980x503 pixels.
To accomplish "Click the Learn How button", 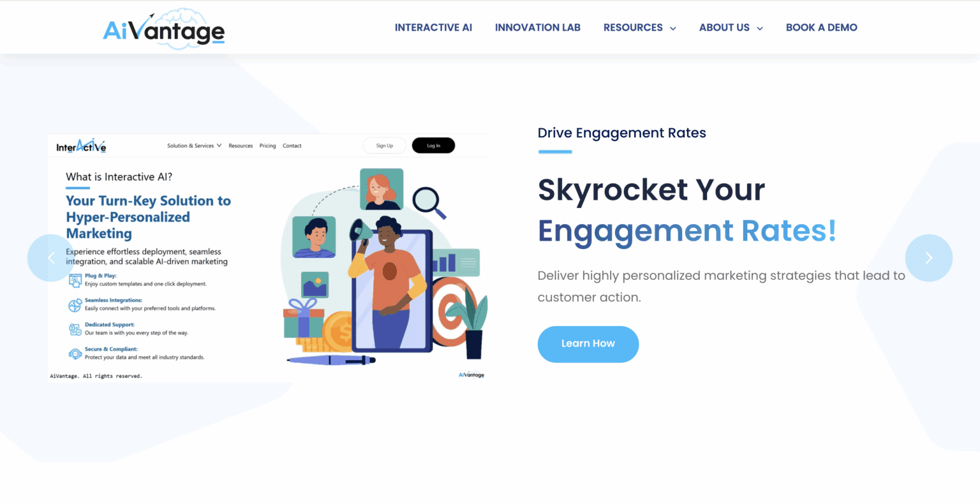I will click(588, 344).
